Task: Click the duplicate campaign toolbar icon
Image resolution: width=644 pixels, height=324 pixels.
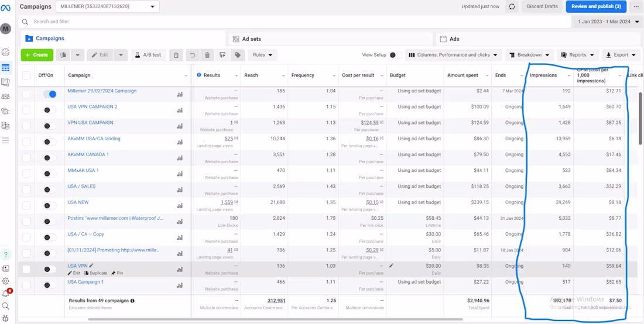Action: pos(64,55)
